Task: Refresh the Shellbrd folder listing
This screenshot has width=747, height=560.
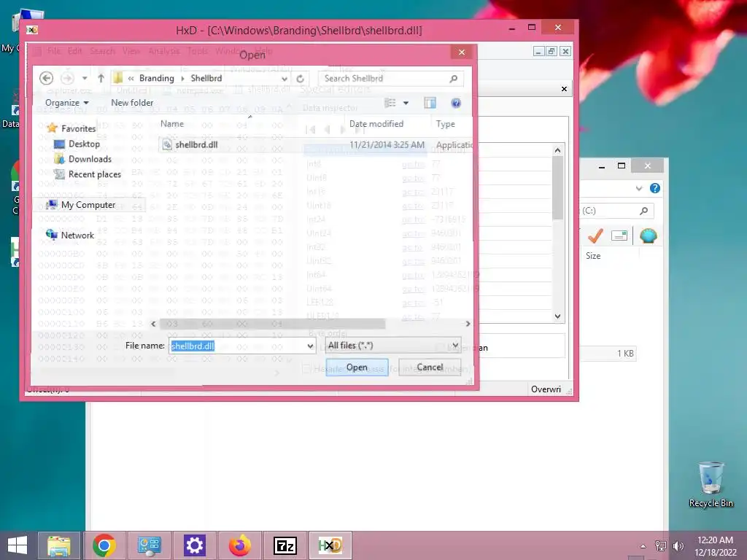Action: click(300, 79)
